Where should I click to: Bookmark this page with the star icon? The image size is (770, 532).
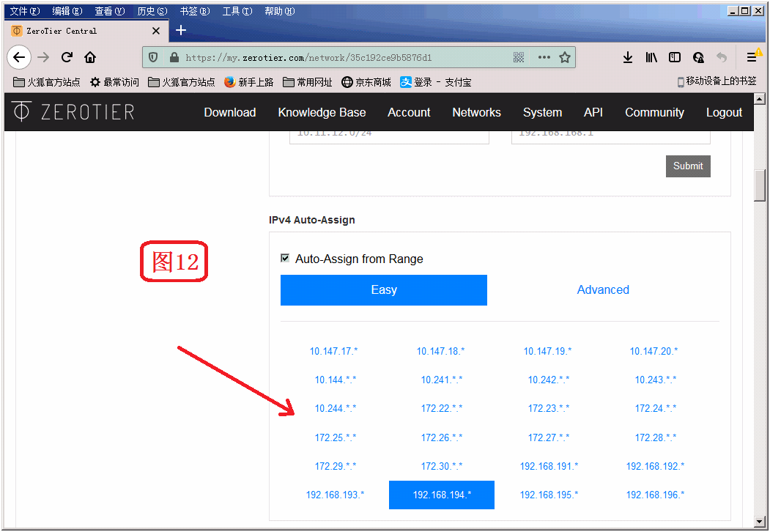point(565,57)
